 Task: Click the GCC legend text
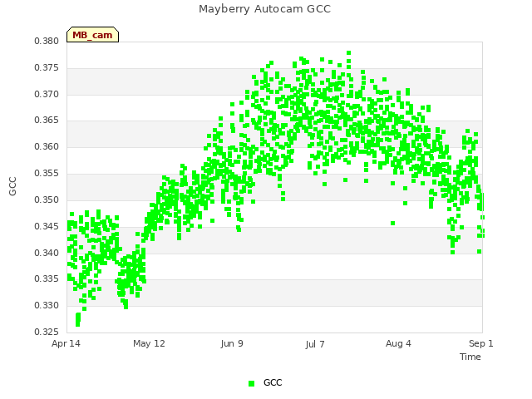pos(273,382)
